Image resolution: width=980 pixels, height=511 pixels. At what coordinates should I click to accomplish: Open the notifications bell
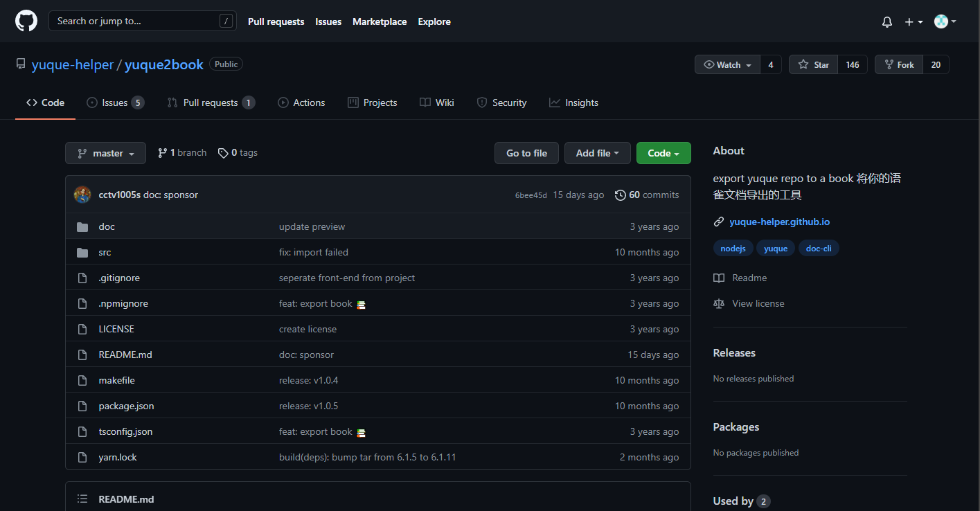(887, 22)
